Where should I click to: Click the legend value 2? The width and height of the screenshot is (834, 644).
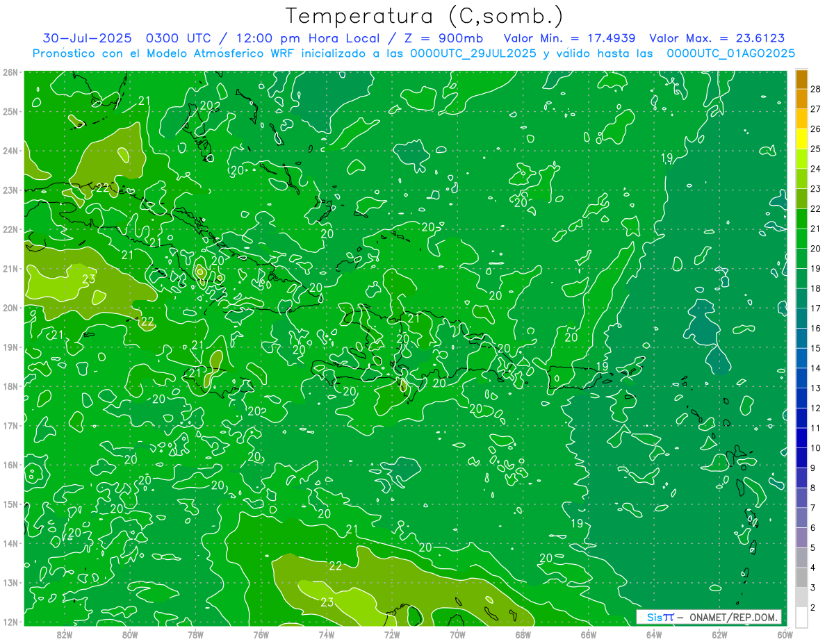(813, 608)
